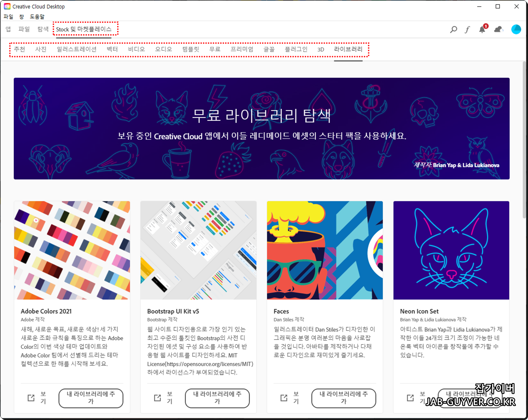Open the 도움말 menu
The width and height of the screenshot is (528, 420).
(37, 17)
